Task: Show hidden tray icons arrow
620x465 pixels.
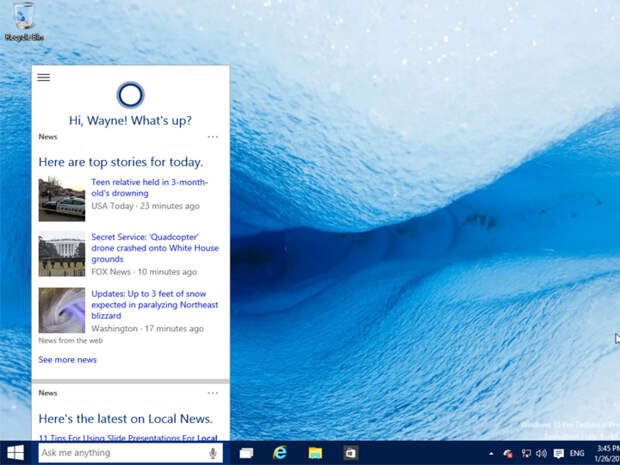Action: 491,454
